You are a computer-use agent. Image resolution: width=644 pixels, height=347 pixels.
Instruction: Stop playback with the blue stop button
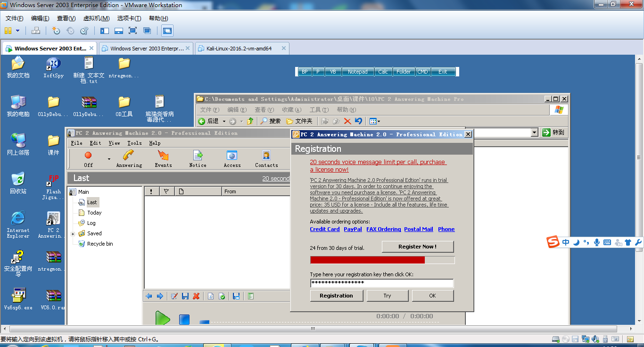tap(184, 319)
